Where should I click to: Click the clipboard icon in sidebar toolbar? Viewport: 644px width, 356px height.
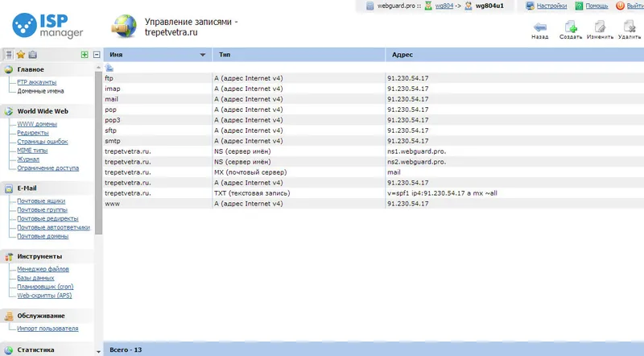(33, 54)
